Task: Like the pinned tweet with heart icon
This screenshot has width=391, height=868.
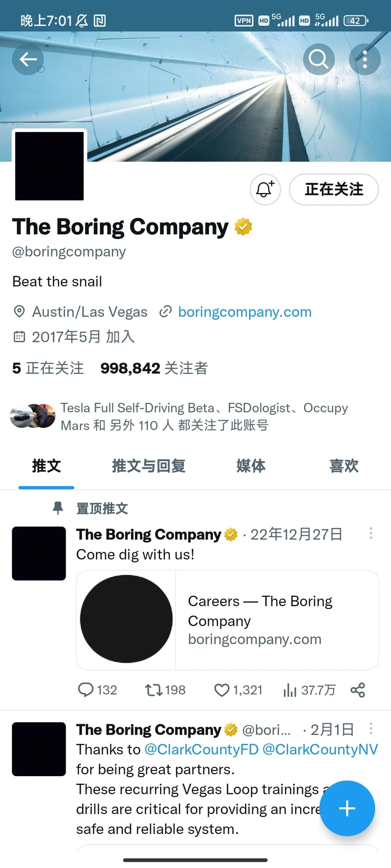Action: (222, 690)
